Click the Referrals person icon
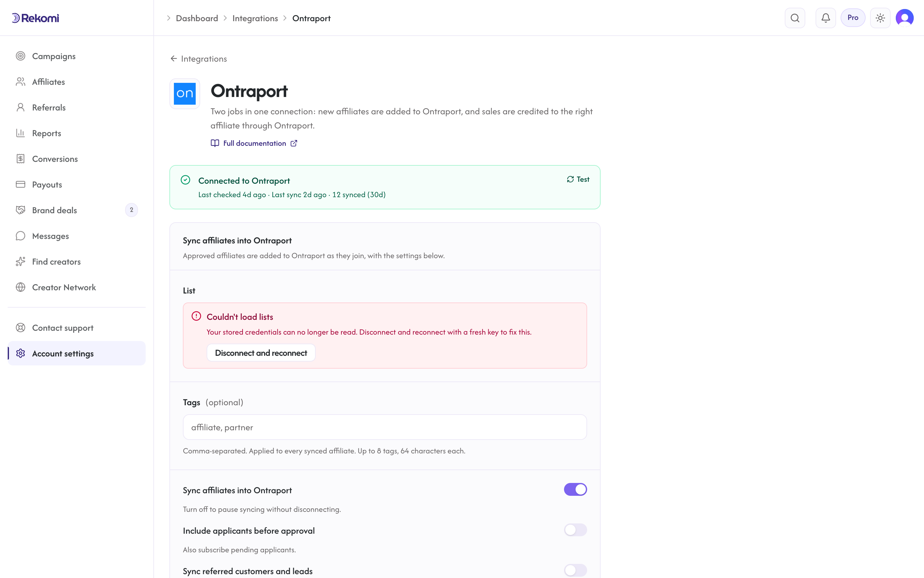Viewport: 924px width, 578px height. [21, 108]
